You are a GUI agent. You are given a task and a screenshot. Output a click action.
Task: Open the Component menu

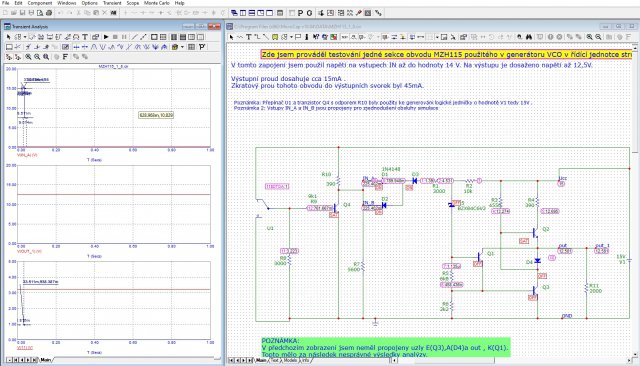point(40,3)
